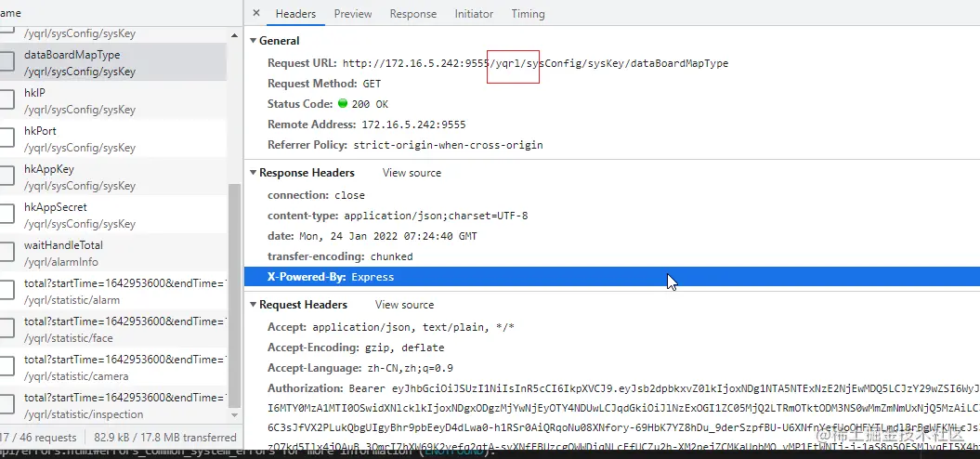The image size is (980, 459).
Task: Click the scroll up arrow of request list
Action: (x=234, y=35)
